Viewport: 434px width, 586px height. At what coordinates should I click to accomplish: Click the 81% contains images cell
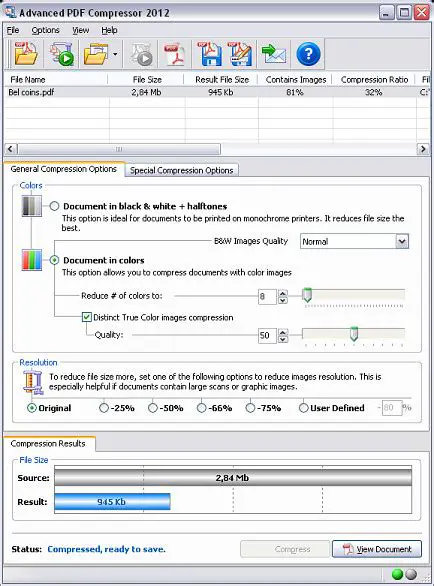click(x=295, y=92)
